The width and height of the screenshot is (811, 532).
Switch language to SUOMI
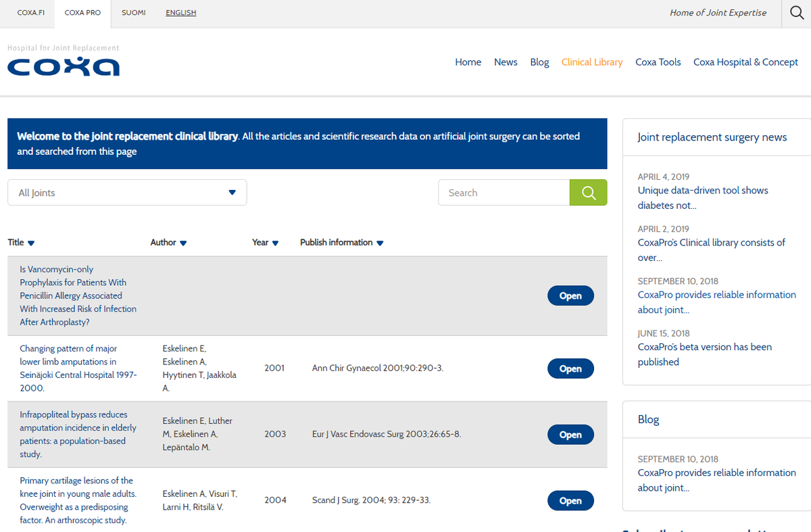point(133,13)
